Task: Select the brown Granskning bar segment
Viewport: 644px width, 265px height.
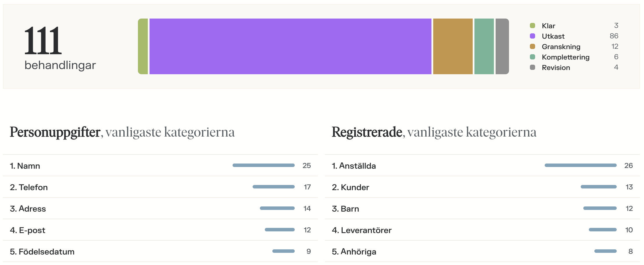Action: pos(453,46)
